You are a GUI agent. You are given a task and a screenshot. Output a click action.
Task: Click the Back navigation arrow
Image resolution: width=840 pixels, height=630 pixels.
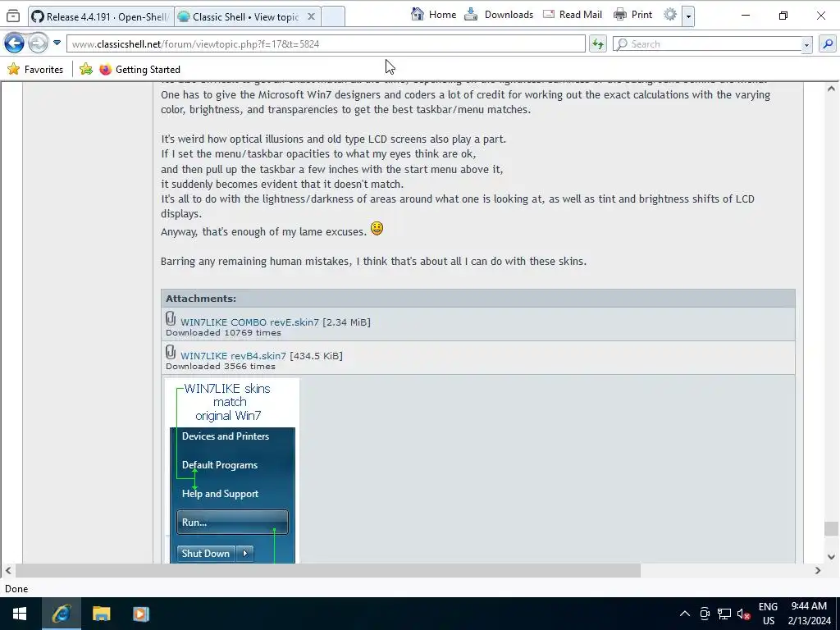14,43
